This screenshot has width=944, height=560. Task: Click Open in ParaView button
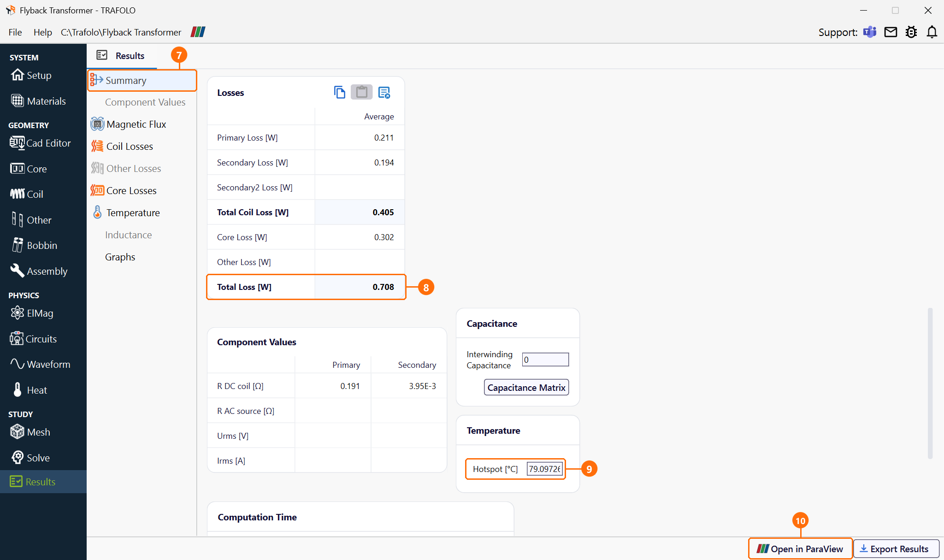click(801, 549)
